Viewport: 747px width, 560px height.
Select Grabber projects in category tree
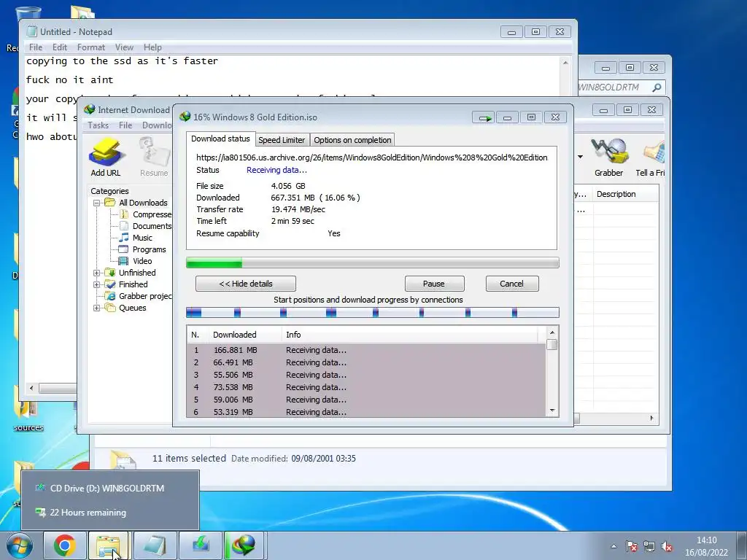click(139, 296)
